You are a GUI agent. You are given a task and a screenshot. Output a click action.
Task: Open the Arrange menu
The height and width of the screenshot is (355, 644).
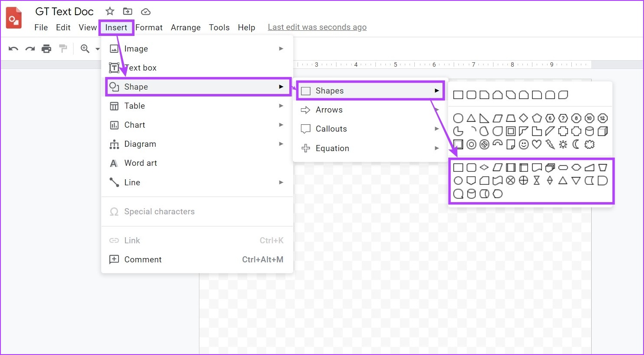click(x=186, y=27)
